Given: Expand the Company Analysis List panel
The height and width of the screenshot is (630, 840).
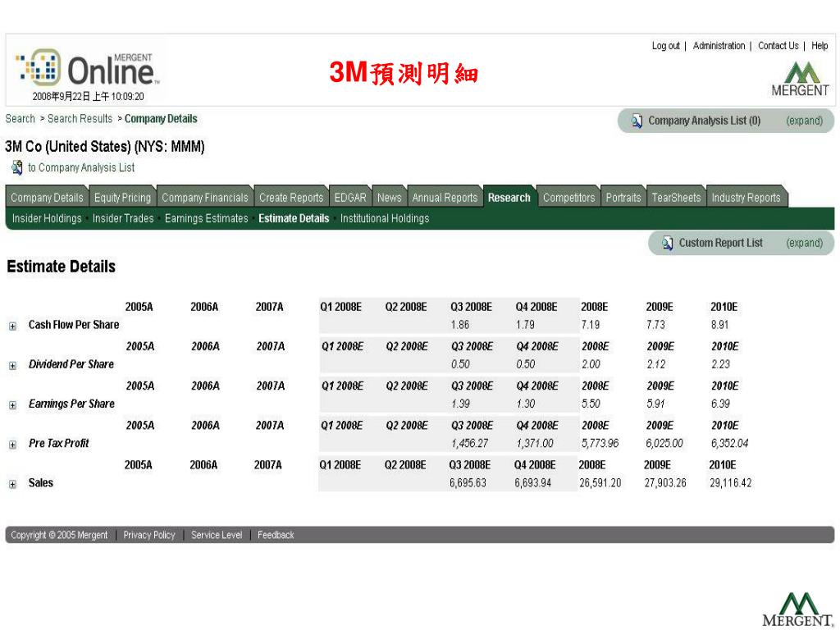Looking at the screenshot, I should (804, 121).
